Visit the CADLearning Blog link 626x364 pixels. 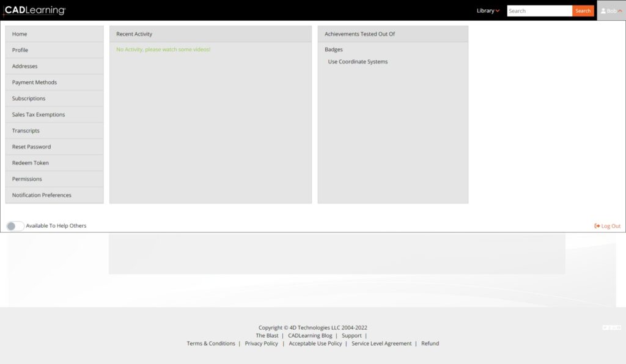pyautogui.click(x=310, y=335)
